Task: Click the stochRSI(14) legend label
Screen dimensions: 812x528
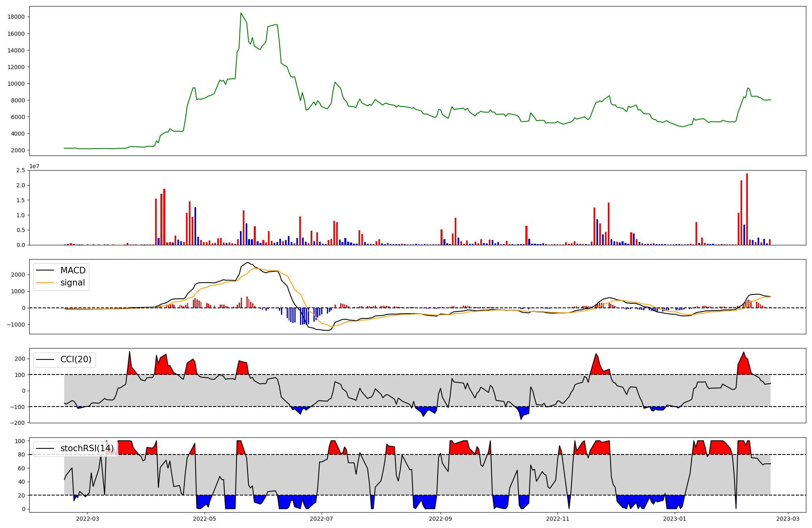Action: [87, 448]
